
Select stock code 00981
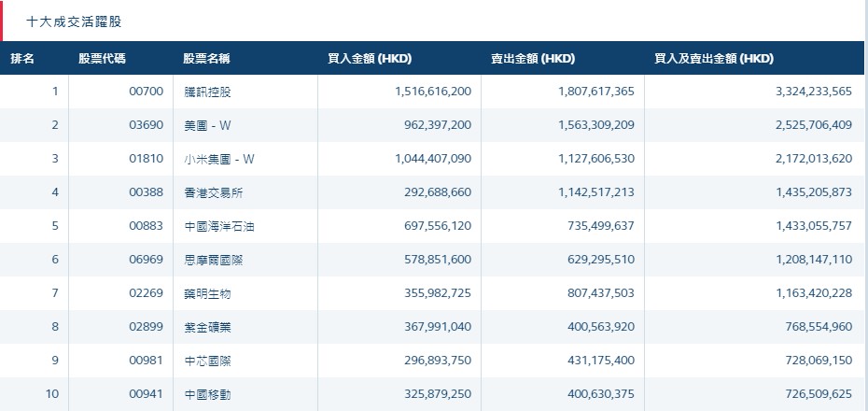tap(147, 361)
